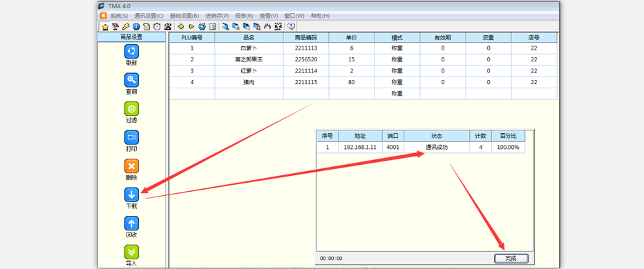Click the green 导入 import icon
This screenshot has height=269, width=644.
(x=131, y=252)
